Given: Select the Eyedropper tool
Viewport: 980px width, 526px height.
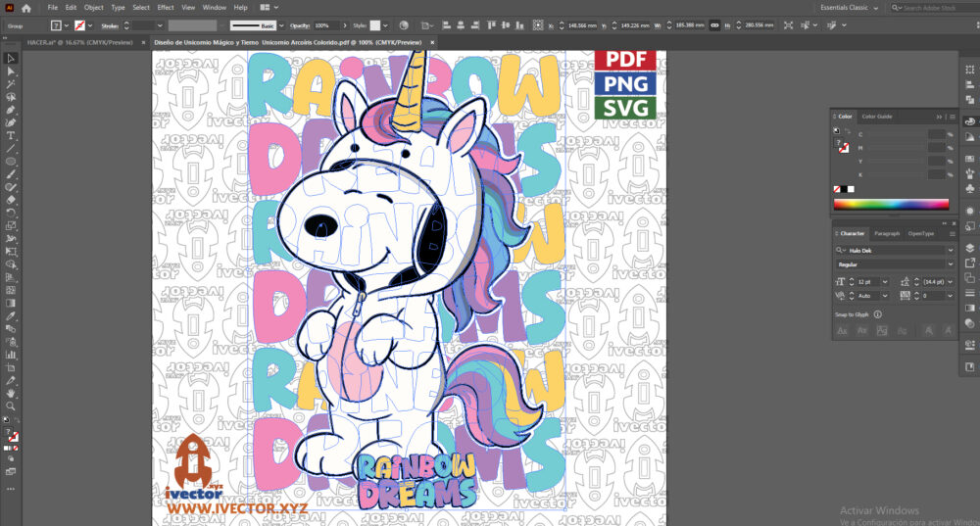Looking at the screenshot, I should 11,316.
